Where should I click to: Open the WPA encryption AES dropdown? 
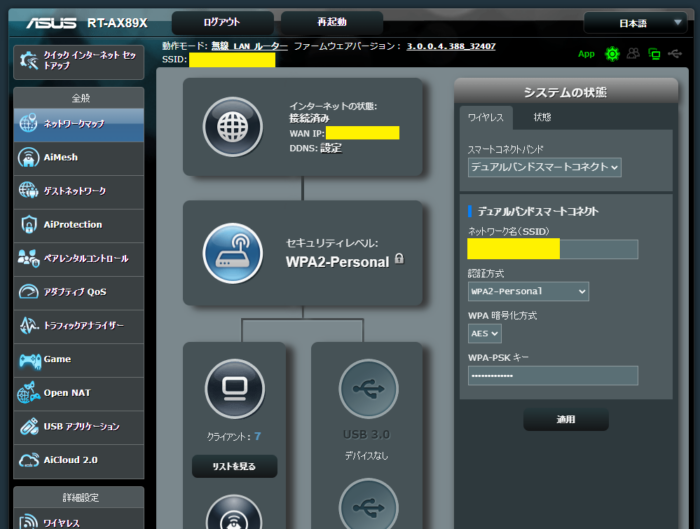coord(484,333)
